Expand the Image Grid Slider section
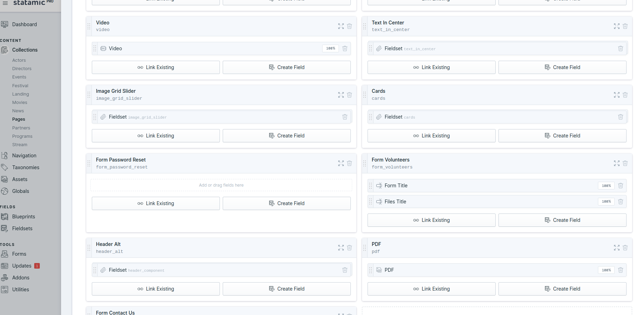This screenshot has width=644, height=315. coord(341,95)
